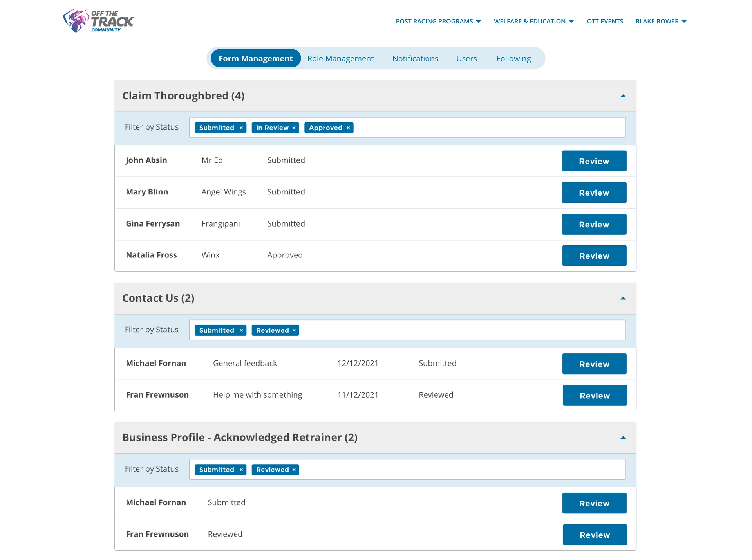Open the Welfare & Education dropdown
This screenshot has height=560, width=752.
click(534, 21)
